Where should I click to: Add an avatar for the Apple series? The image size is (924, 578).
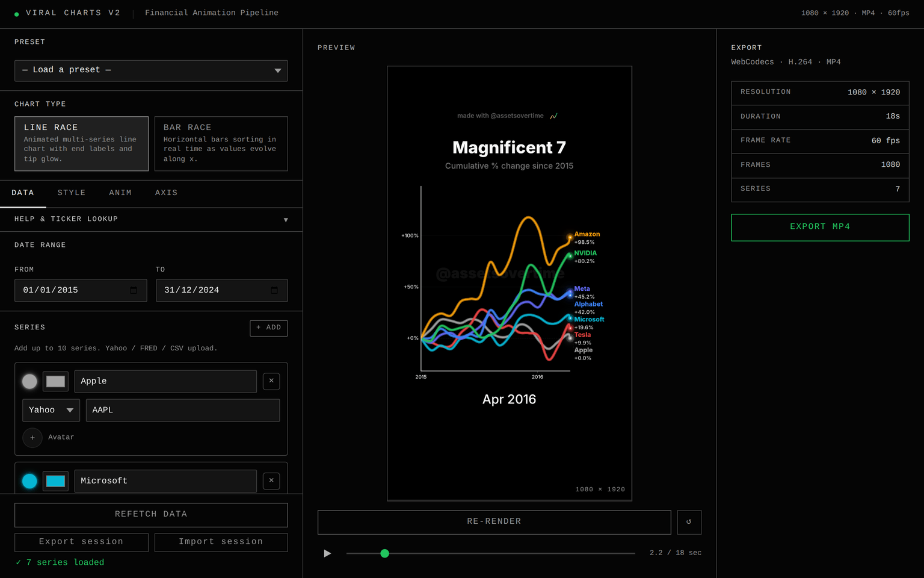point(32,438)
